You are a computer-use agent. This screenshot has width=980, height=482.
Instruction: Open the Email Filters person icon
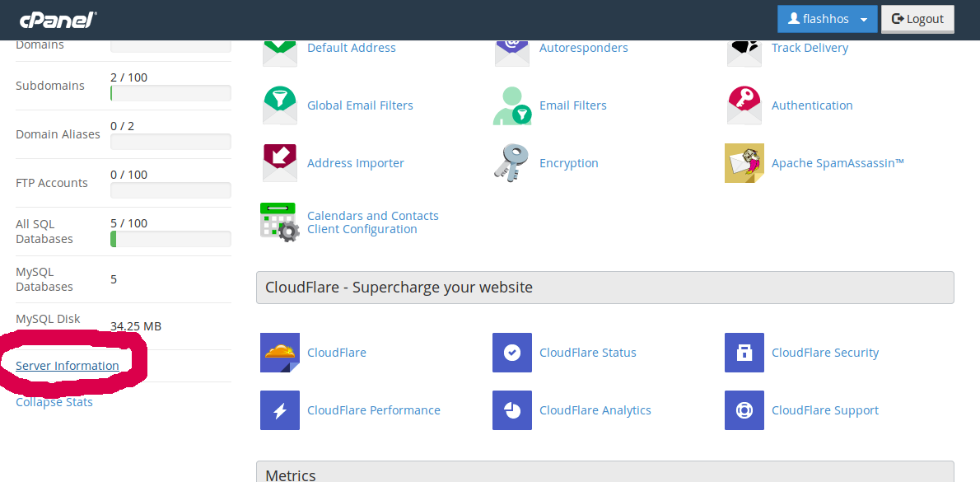(x=512, y=105)
